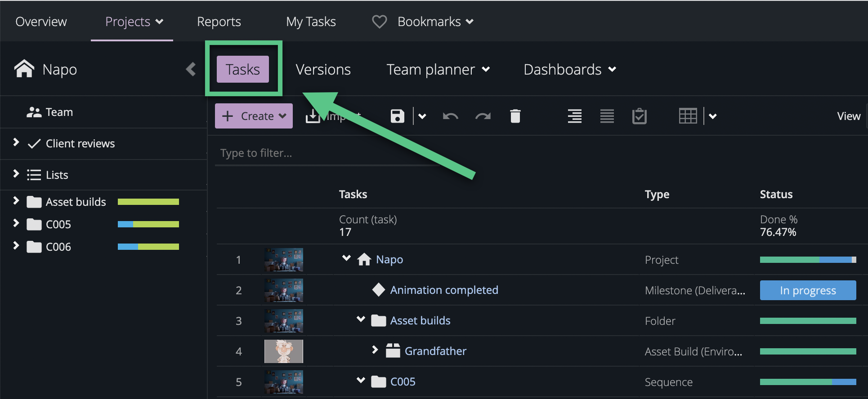This screenshot has width=868, height=399.
Task: Click the Napo home icon in task row 1
Action: click(364, 259)
